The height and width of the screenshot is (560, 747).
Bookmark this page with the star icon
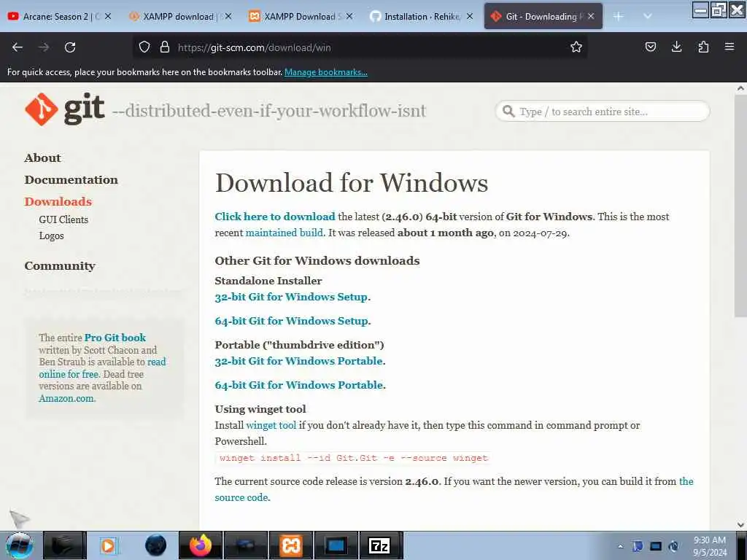pos(576,47)
